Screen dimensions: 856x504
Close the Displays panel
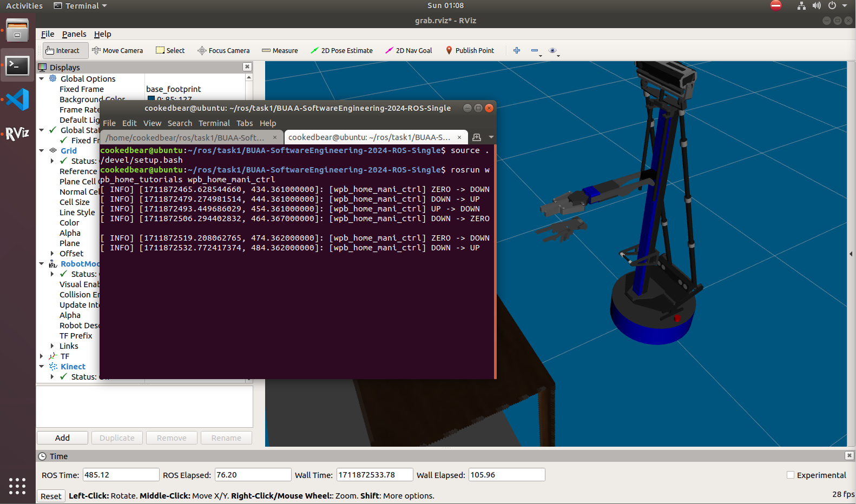(x=247, y=67)
